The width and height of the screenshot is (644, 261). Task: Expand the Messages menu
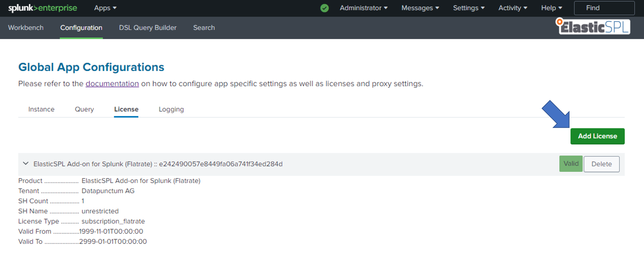(420, 8)
